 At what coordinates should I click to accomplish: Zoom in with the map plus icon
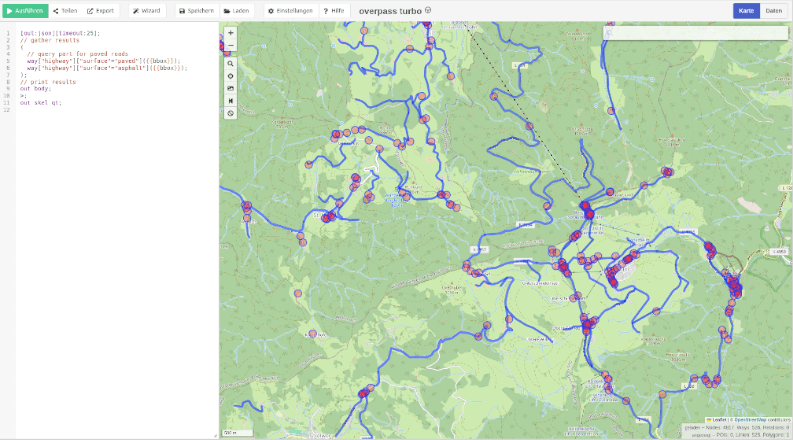click(x=231, y=32)
